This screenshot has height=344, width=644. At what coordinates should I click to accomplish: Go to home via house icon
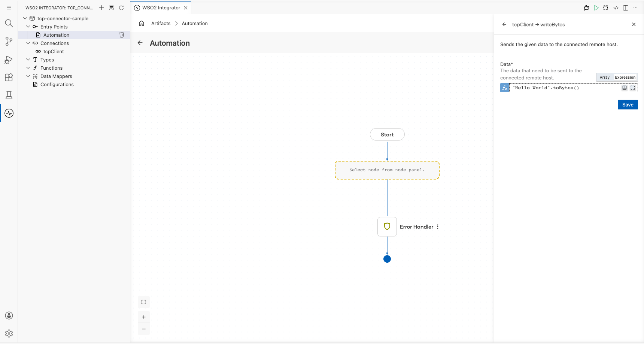click(x=142, y=23)
